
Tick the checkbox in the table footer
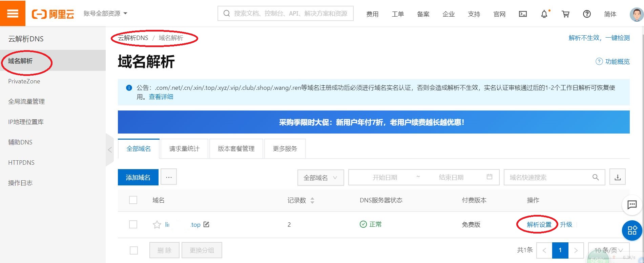[134, 250]
